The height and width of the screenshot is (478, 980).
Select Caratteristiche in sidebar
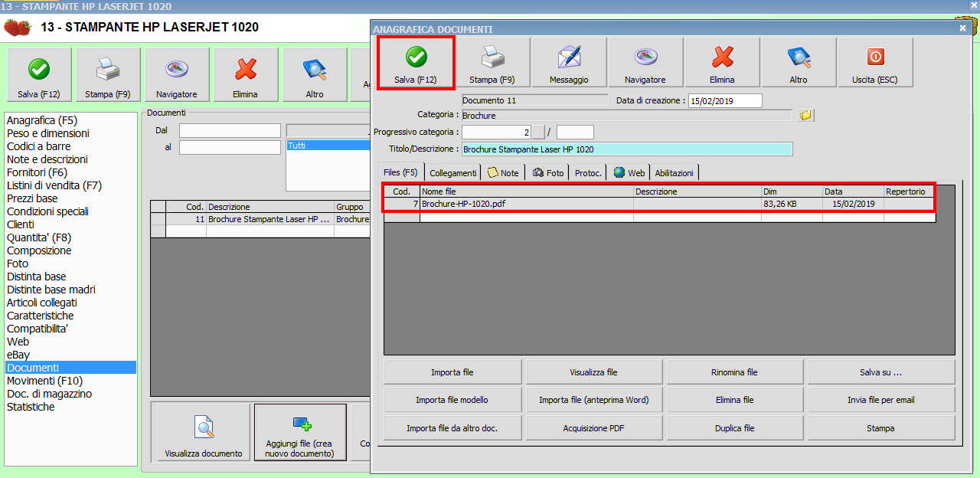41,316
